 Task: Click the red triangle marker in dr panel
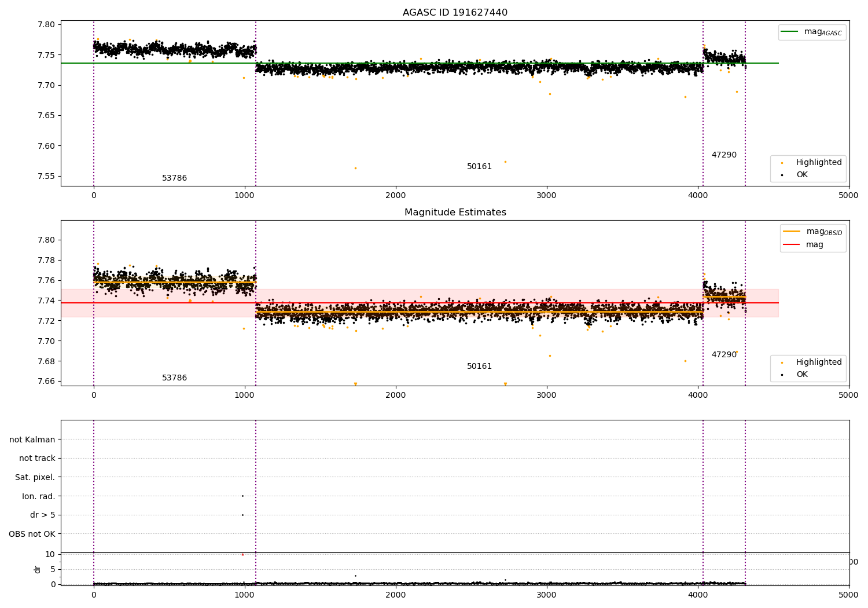coord(242,555)
